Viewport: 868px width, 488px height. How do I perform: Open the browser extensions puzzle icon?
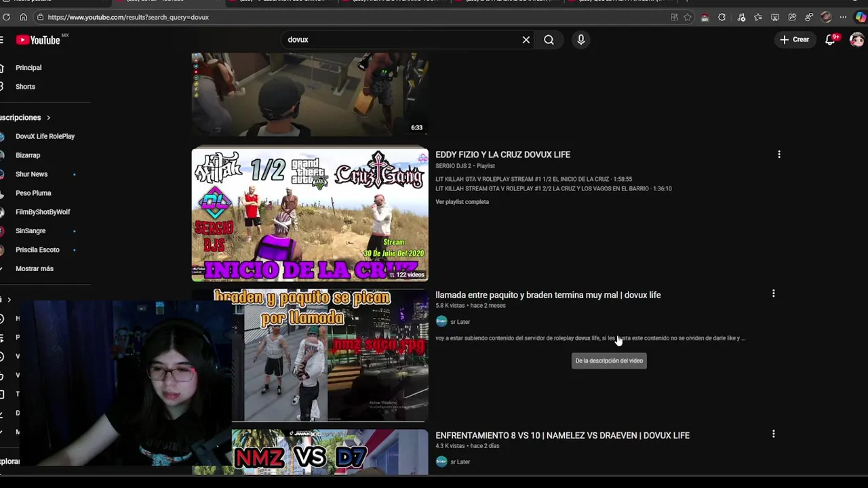coord(722,17)
